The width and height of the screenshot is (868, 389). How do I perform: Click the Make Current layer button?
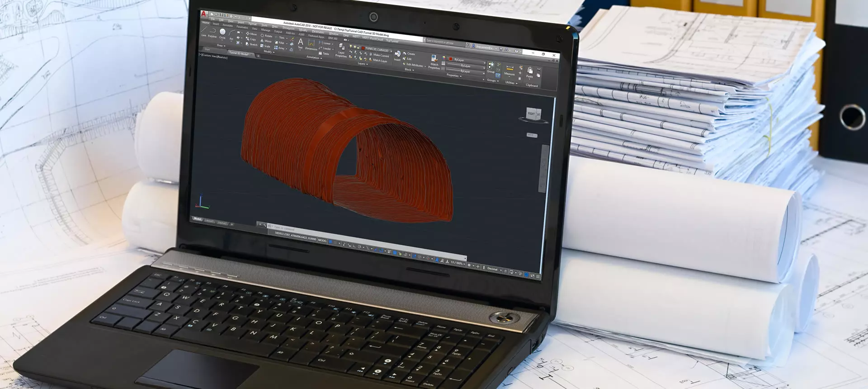pyautogui.click(x=379, y=55)
